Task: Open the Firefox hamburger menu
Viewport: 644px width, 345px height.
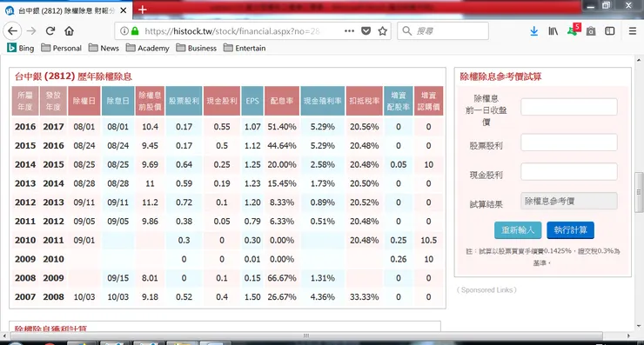Action: pos(633,31)
